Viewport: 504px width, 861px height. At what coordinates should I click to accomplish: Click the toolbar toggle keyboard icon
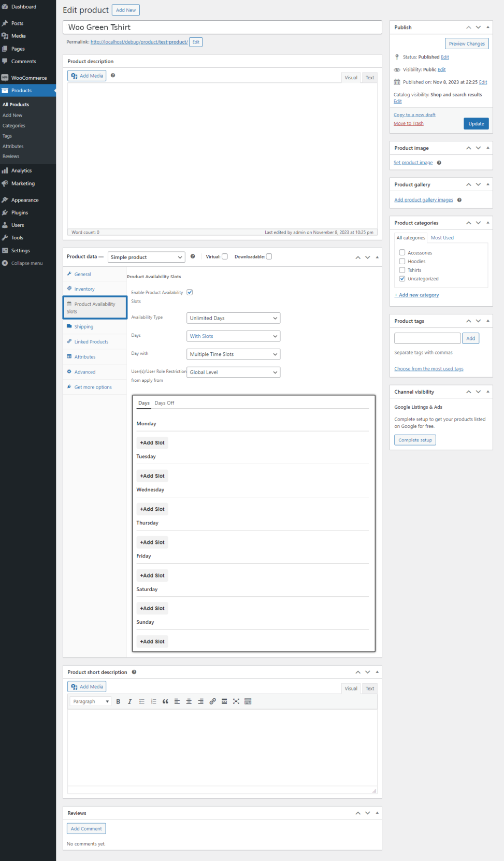click(248, 701)
